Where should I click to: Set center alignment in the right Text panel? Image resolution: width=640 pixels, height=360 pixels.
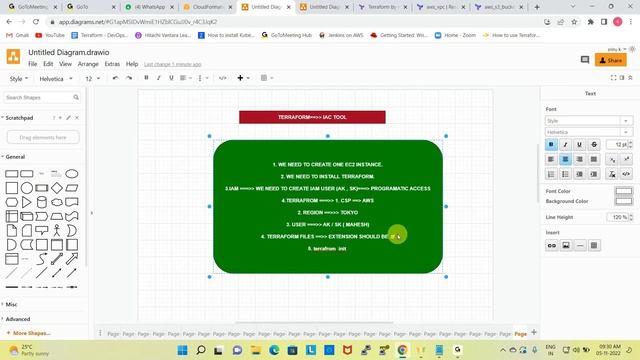coord(565,160)
